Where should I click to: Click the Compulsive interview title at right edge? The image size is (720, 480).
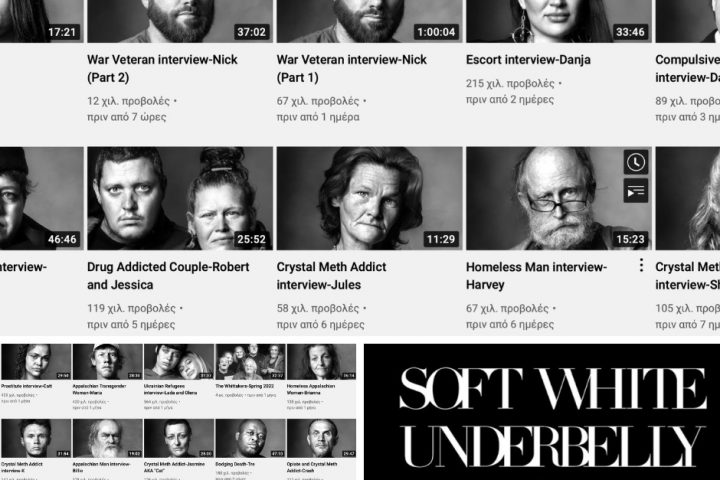[687, 68]
